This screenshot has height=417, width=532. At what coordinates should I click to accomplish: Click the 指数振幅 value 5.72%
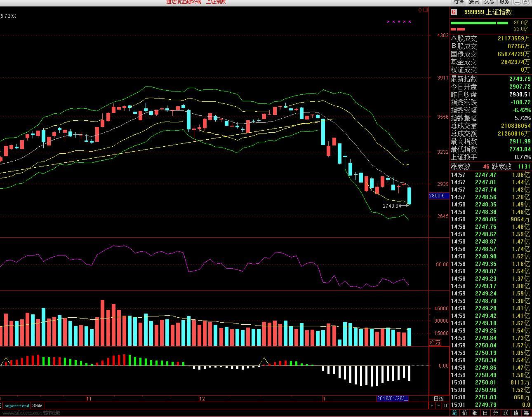coord(523,118)
